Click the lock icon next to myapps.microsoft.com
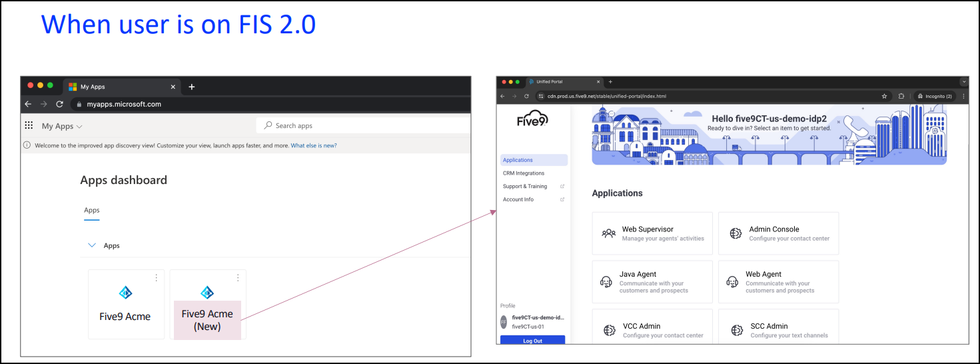 pyautogui.click(x=79, y=104)
